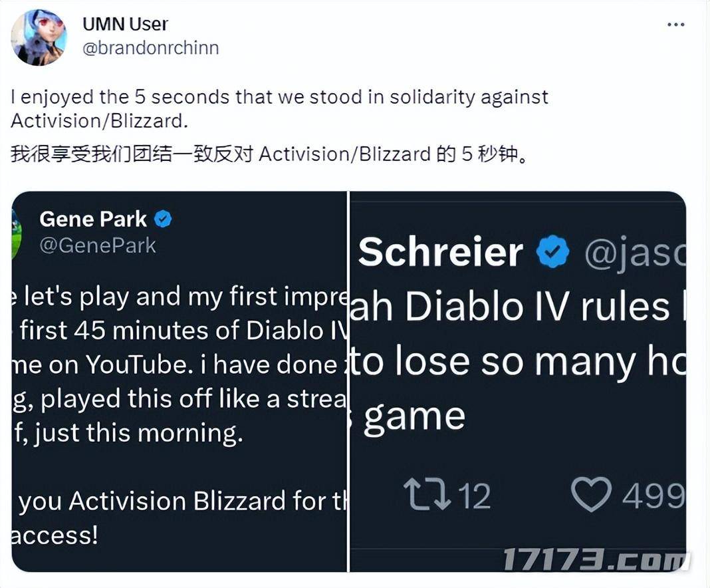
Task: Click the @GenePark handle
Action: click(x=98, y=245)
